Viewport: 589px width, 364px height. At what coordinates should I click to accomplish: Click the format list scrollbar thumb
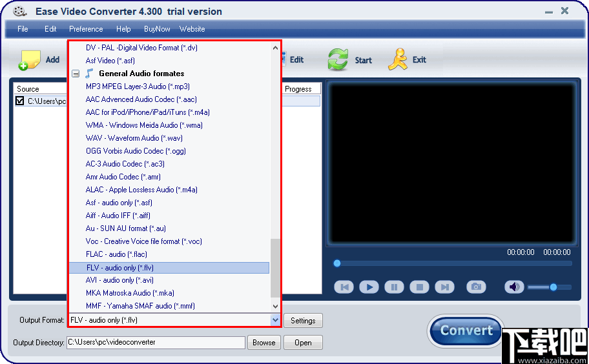275,268
